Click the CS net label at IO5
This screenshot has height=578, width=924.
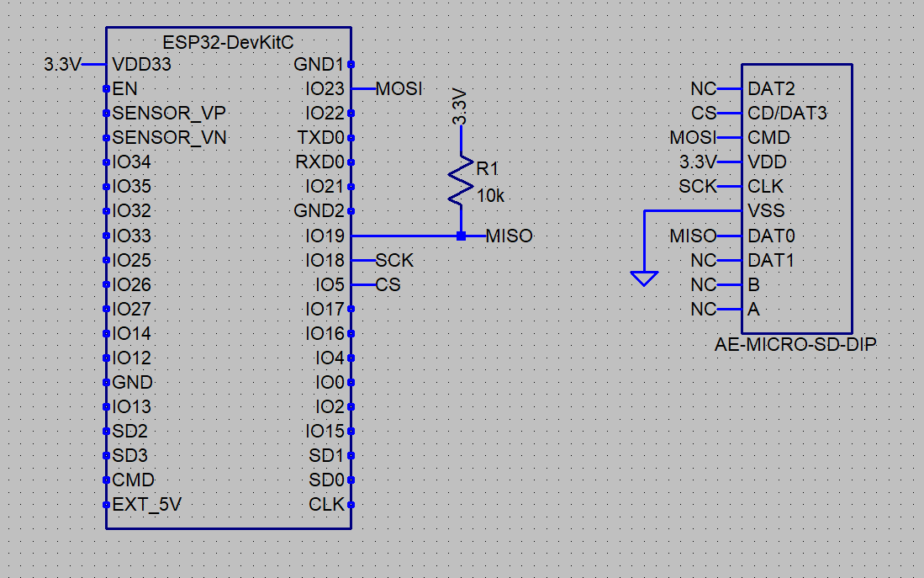click(x=388, y=285)
